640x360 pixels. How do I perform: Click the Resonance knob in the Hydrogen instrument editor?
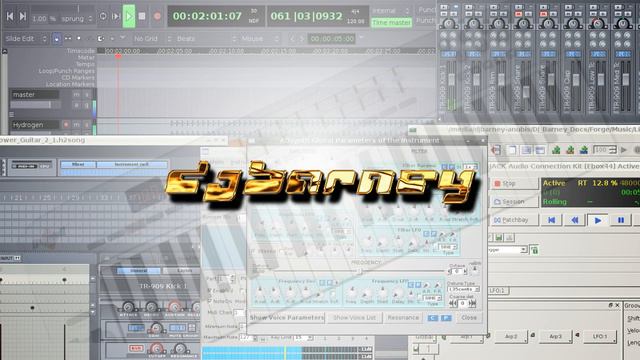click(180, 349)
